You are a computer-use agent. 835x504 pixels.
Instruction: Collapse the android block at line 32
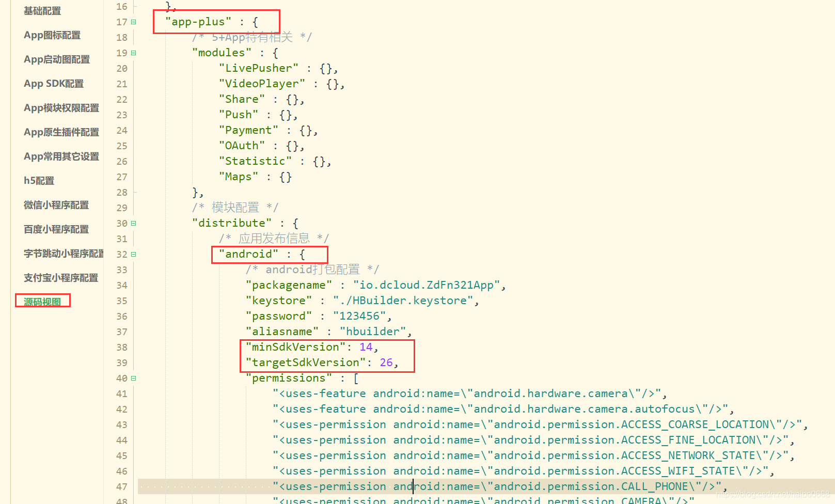click(134, 255)
